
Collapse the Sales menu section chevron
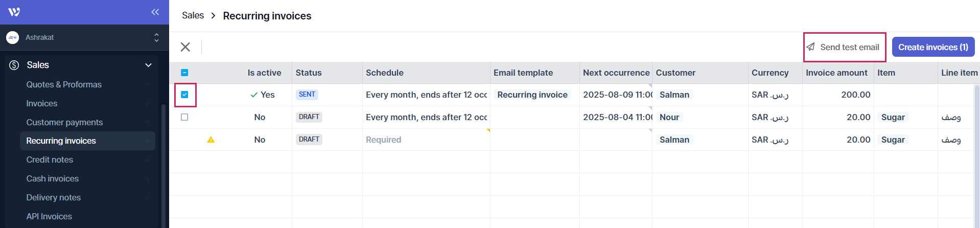coord(148,65)
